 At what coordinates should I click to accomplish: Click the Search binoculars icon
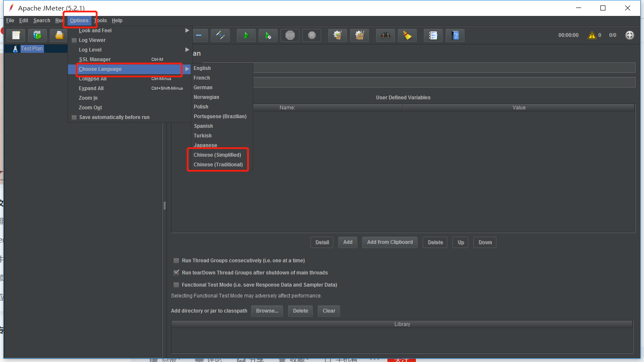click(385, 35)
